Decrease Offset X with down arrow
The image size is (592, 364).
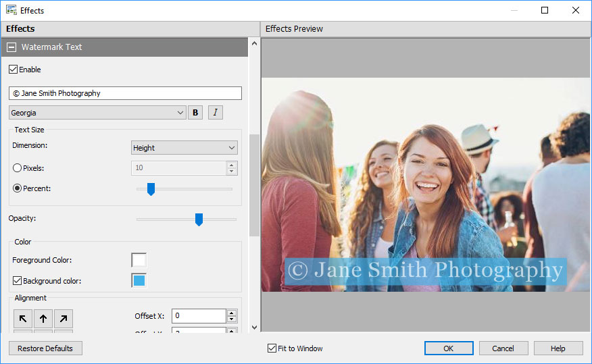[231, 319]
